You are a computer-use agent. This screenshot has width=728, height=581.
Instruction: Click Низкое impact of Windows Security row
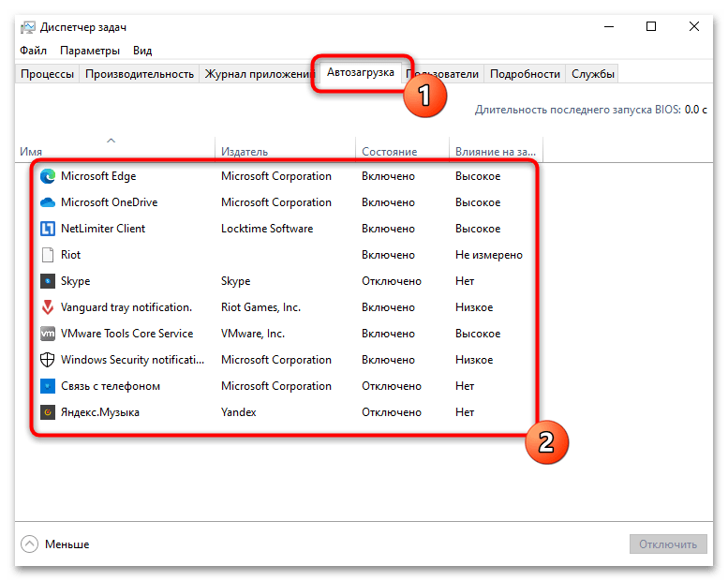[x=474, y=360]
